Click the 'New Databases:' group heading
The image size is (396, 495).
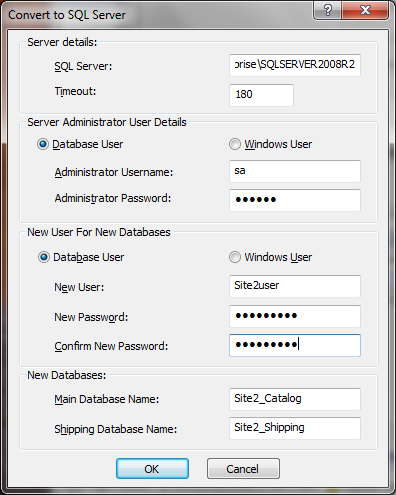[x=67, y=375]
